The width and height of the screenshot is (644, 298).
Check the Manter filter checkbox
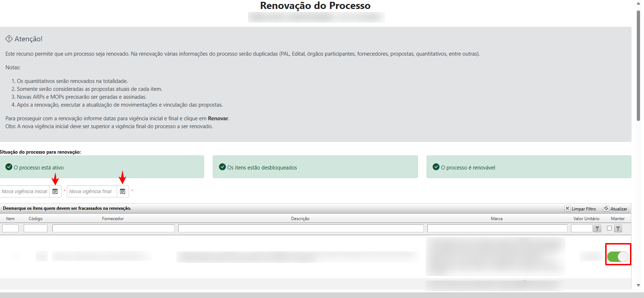[x=609, y=228]
